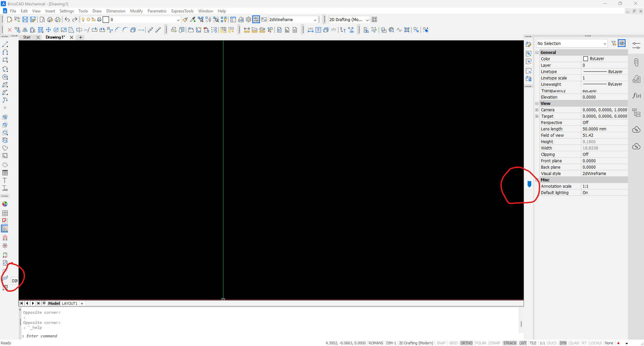Select the Mirror tool in Modify toolbar

(x=25, y=30)
